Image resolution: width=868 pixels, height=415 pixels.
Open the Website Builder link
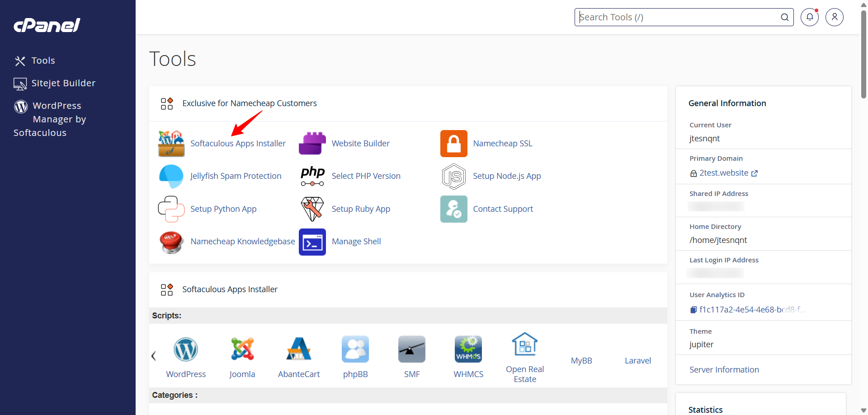point(360,144)
